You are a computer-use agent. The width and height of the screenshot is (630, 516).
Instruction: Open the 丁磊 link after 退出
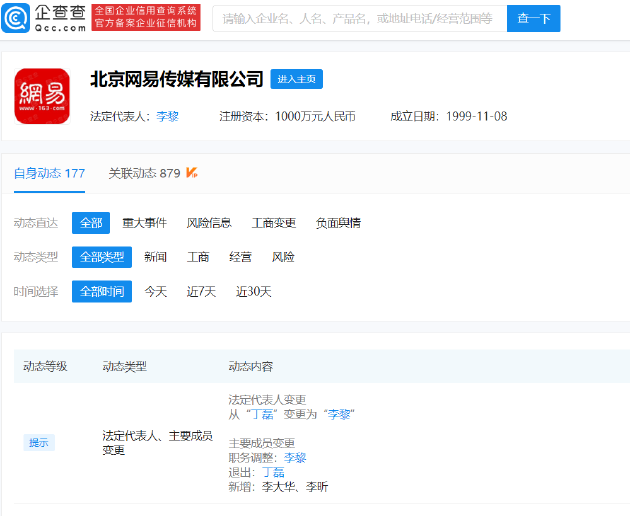(272, 472)
